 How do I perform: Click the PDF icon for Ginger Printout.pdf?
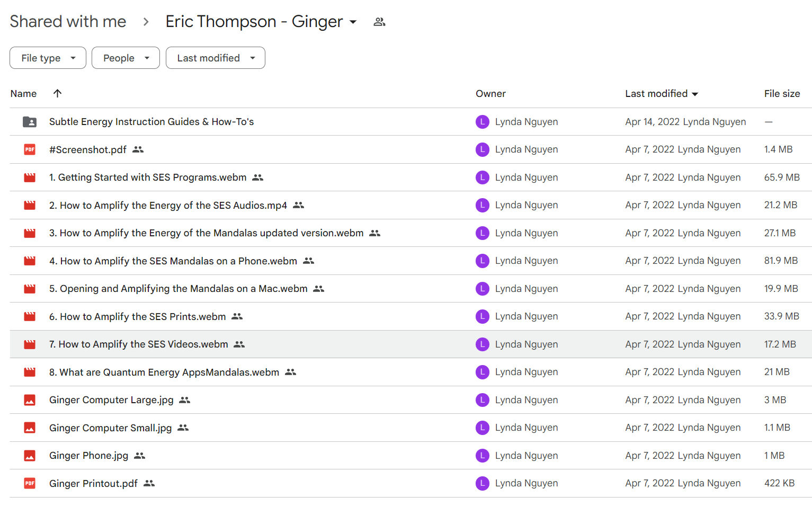(30, 483)
